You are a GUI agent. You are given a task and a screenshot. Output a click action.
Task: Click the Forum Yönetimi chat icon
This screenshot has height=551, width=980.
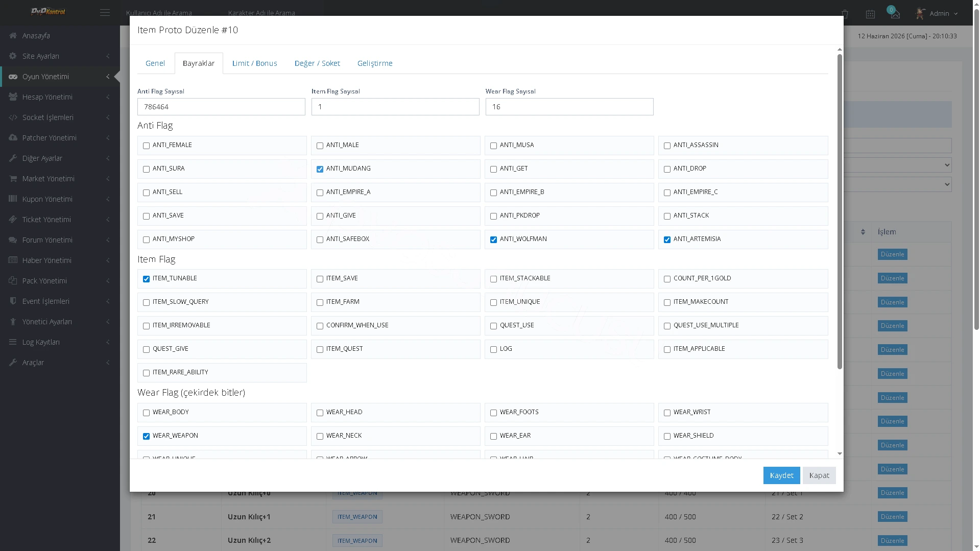[x=13, y=240]
